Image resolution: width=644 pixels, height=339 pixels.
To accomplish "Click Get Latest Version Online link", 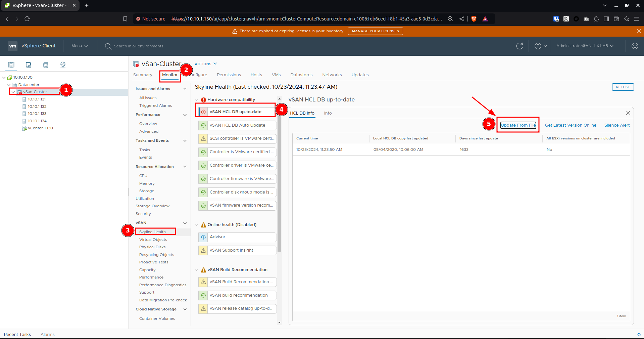I will click(x=571, y=125).
